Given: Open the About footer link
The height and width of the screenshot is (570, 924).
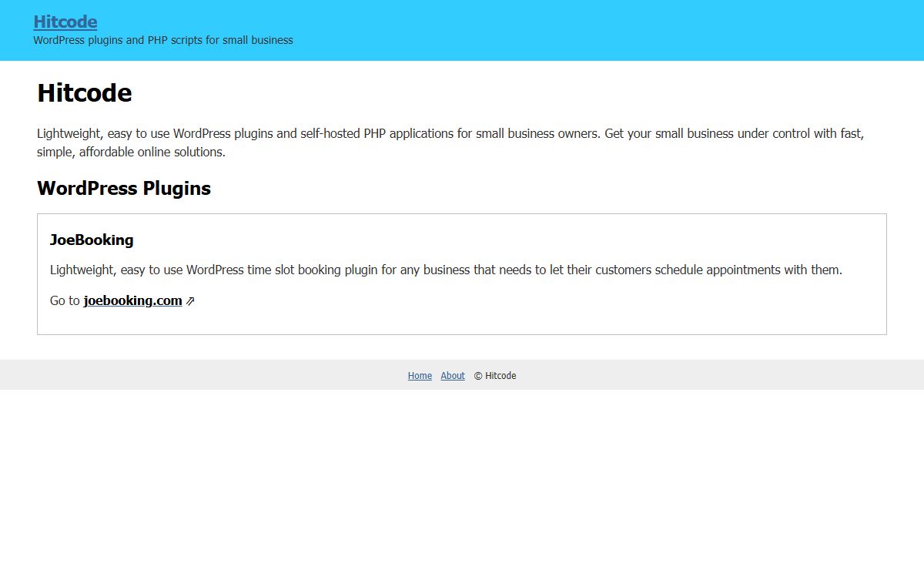Looking at the screenshot, I should [453, 376].
